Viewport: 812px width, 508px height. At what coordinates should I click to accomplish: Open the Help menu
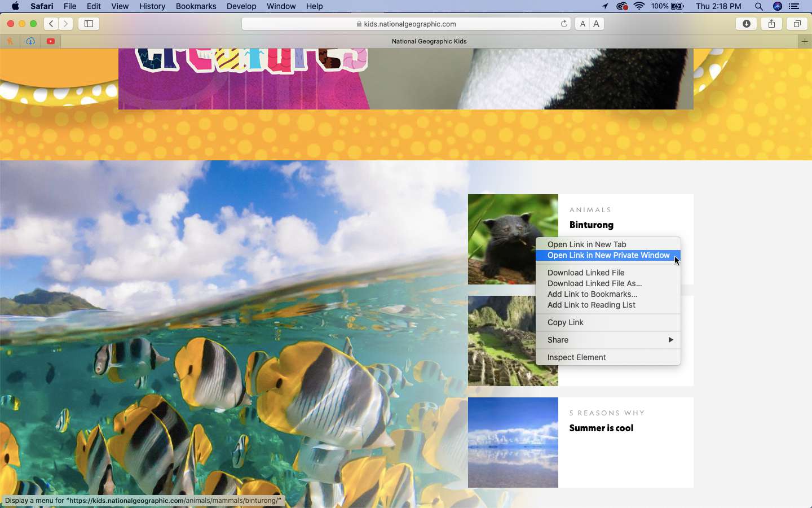tap(315, 6)
